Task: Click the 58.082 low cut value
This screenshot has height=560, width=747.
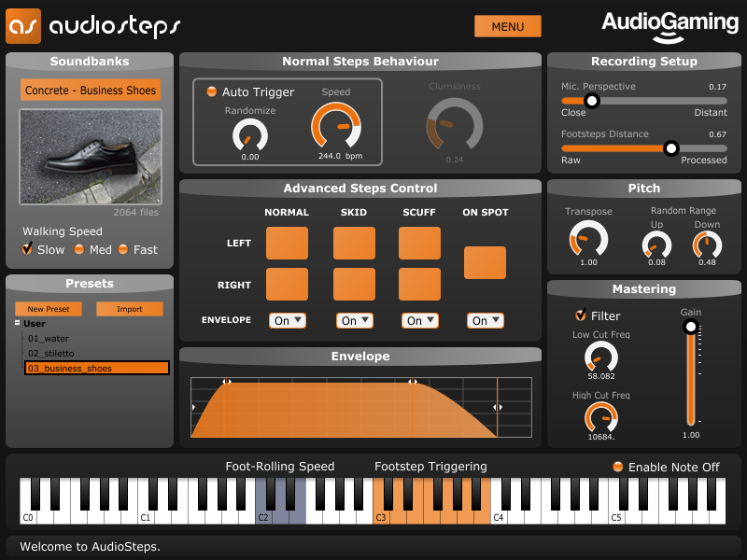Action: point(601,376)
